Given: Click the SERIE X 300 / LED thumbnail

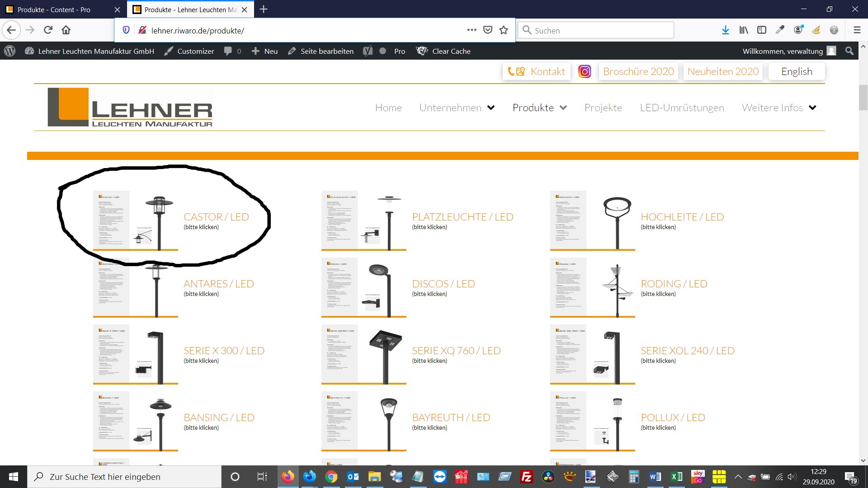Looking at the screenshot, I should coord(135,354).
